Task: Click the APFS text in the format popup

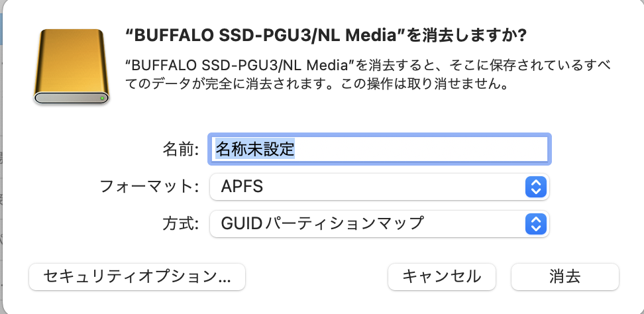Action: (x=242, y=187)
